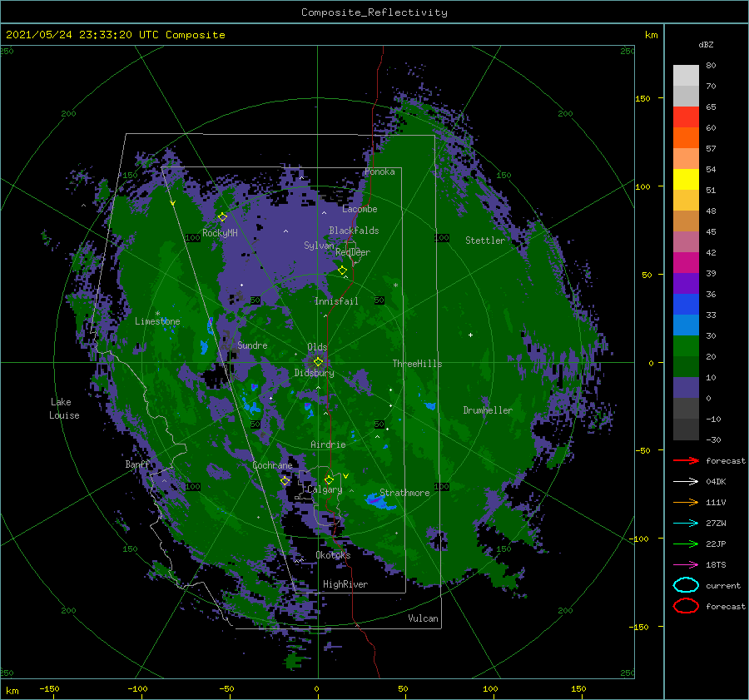Screen dimensions: 749x700
Task: Click the Ponoka town label
Action: click(379, 171)
